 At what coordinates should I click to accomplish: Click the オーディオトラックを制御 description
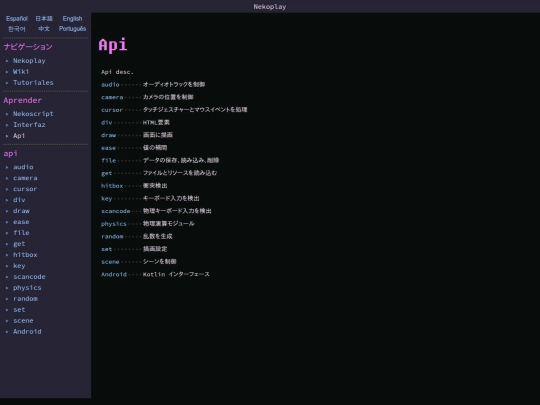(x=174, y=85)
